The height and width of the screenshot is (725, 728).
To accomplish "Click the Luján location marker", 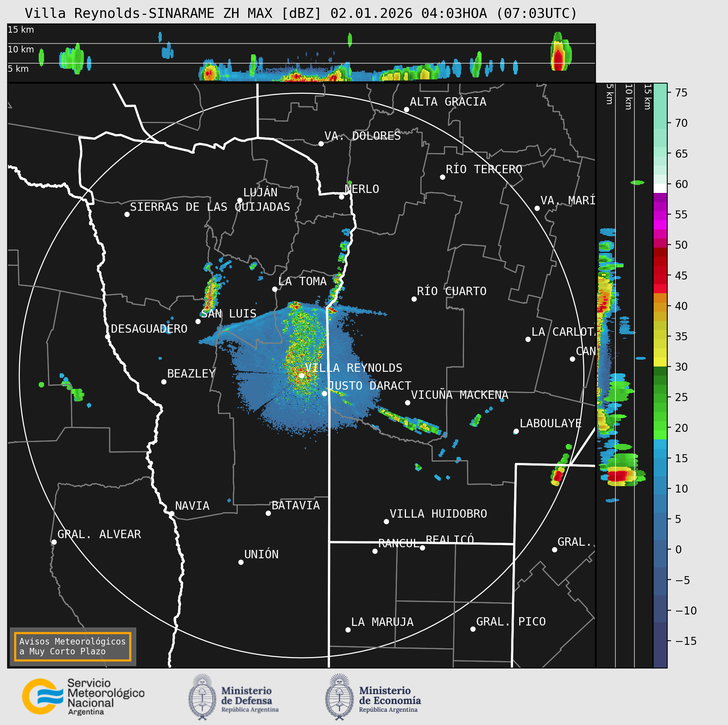I will [x=240, y=200].
